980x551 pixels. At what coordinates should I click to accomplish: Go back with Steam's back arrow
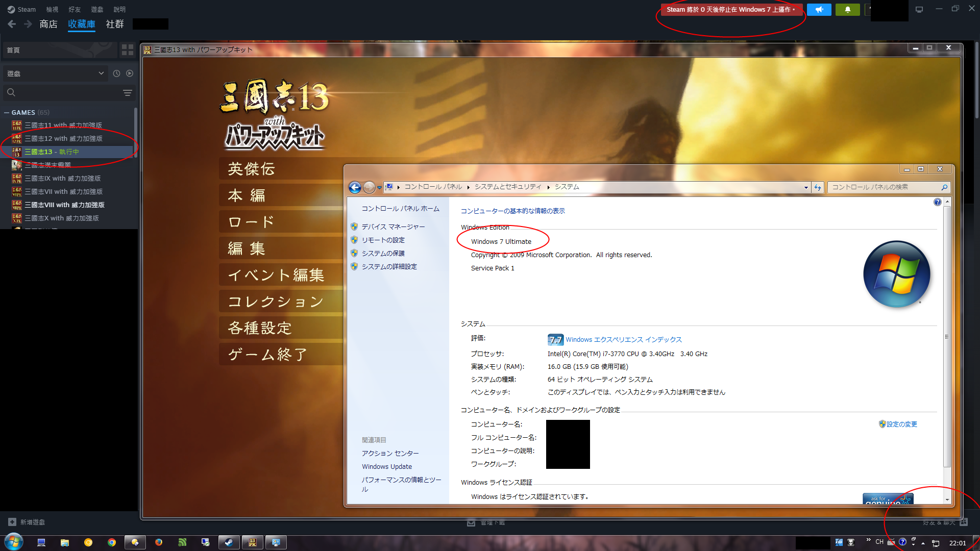(x=12, y=24)
